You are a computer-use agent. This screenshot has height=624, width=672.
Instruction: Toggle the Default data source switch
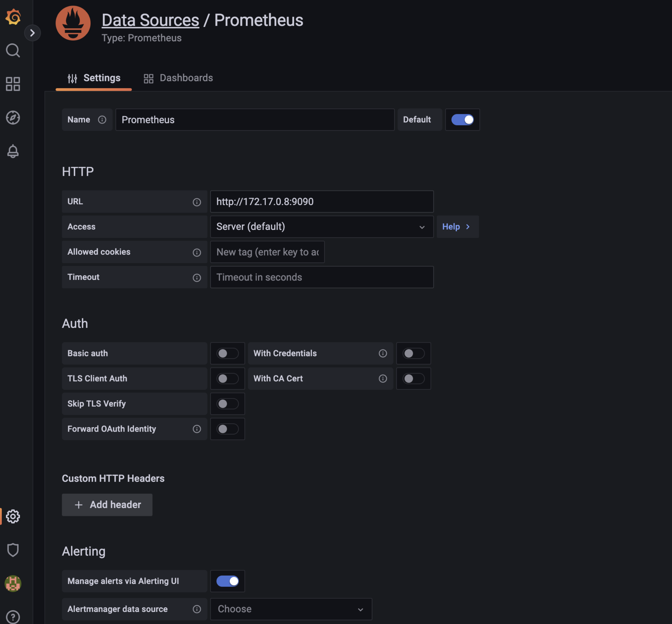pyautogui.click(x=462, y=120)
